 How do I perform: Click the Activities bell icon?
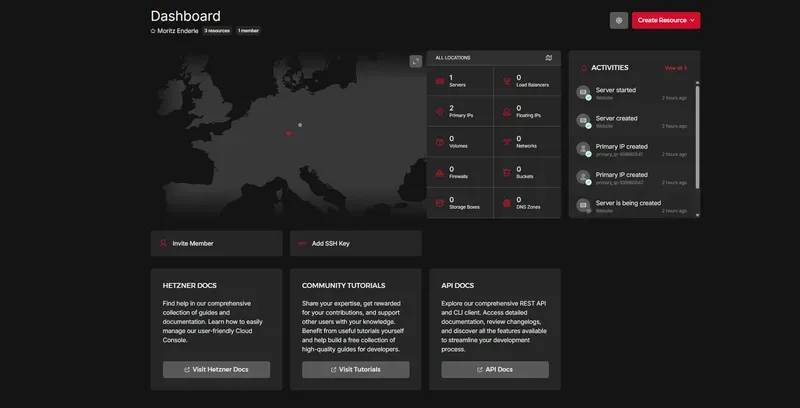pos(584,68)
